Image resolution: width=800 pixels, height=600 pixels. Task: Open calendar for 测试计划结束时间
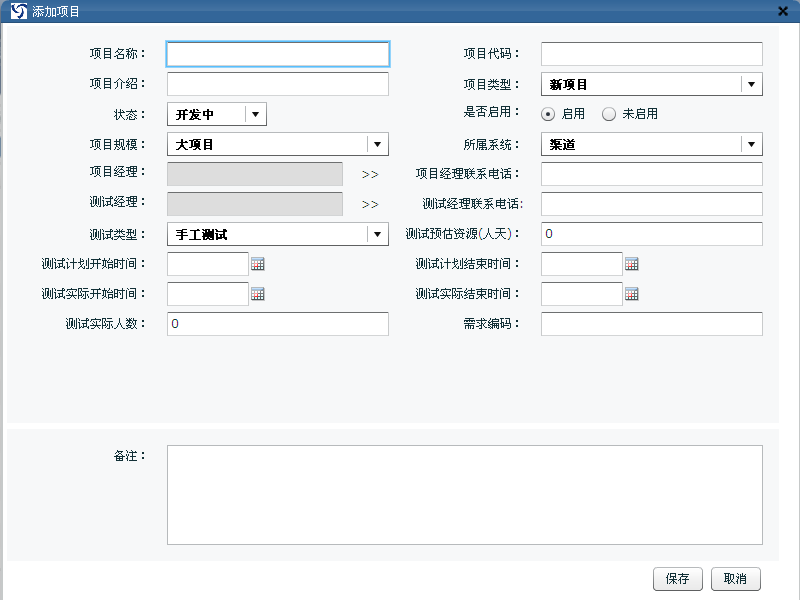tap(631, 264)
